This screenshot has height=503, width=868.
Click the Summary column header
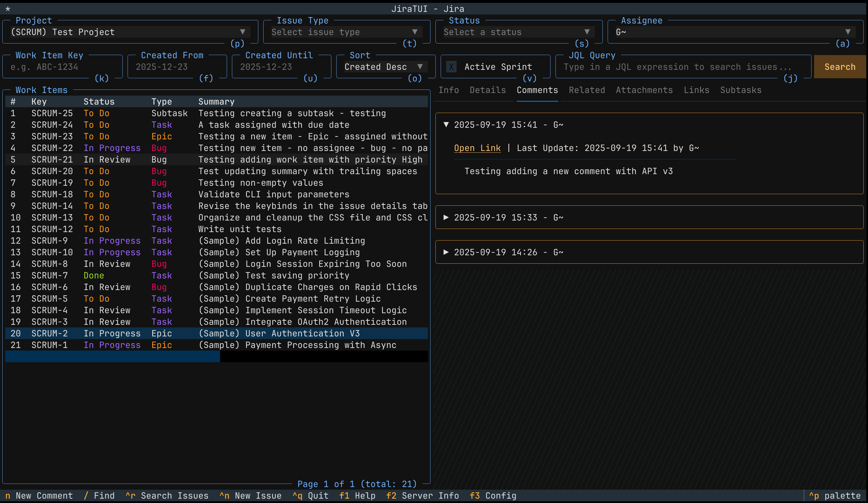[216, 102]
